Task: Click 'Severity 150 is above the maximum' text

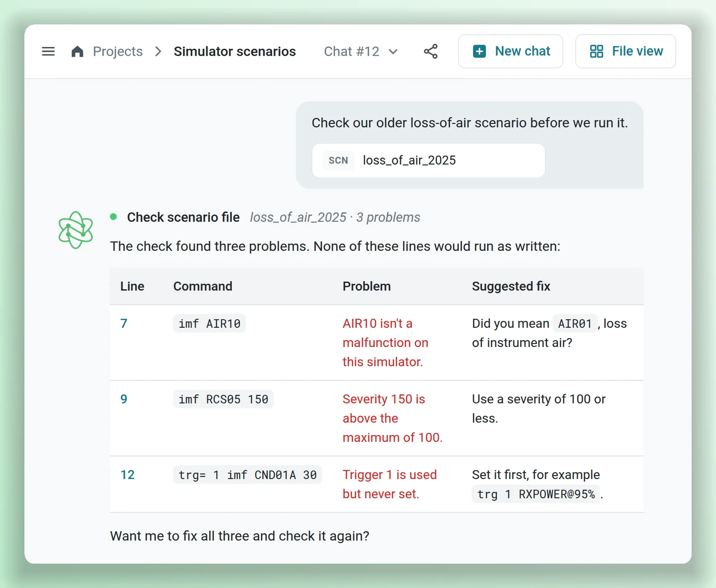Action: tap(392, 418)
